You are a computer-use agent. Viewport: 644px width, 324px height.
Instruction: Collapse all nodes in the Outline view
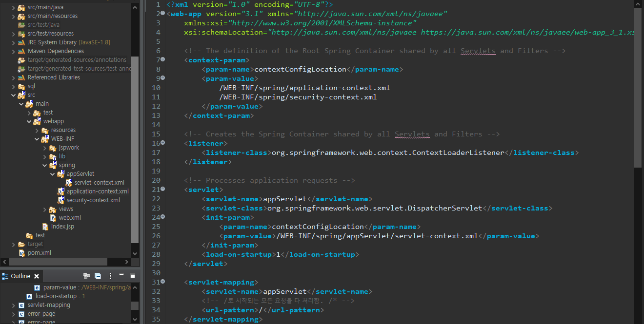pyautogui.click(x=98, y=276)
